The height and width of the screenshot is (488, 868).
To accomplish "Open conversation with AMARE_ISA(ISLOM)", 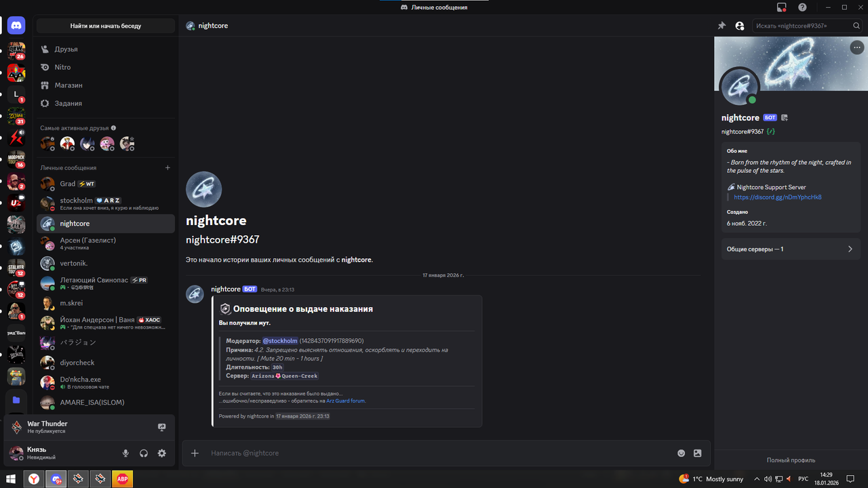I will point(105,403).
